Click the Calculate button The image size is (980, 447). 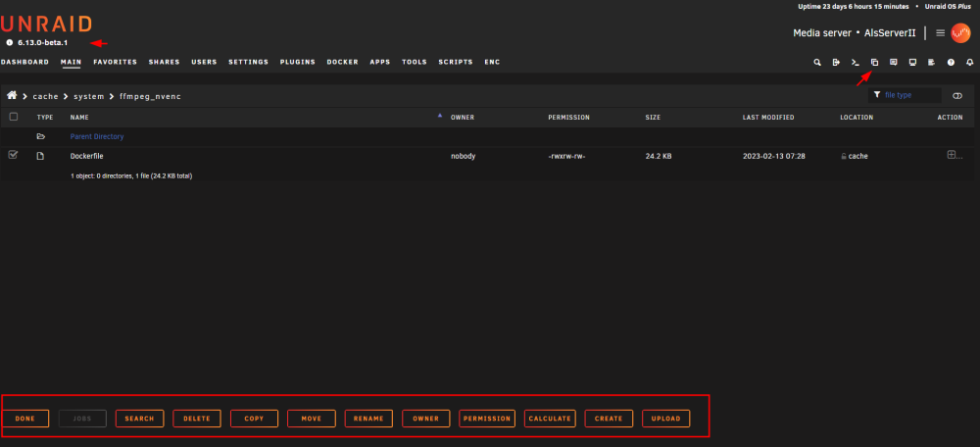coord(548,419)
